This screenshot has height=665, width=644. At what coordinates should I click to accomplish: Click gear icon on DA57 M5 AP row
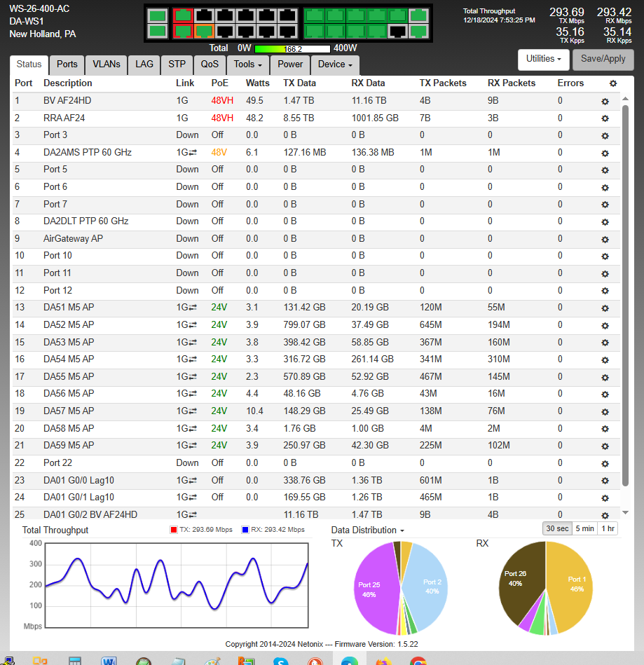click(605, 411)
